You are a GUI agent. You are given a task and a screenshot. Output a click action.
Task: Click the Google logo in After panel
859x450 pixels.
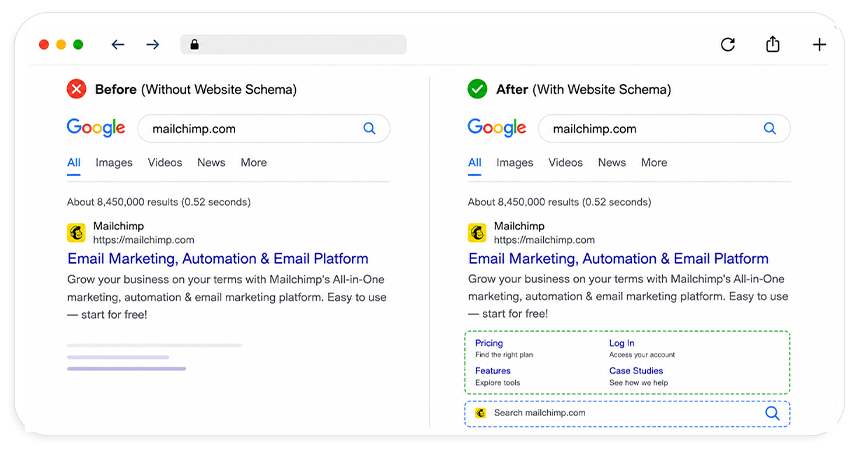(x=497, y=128)
